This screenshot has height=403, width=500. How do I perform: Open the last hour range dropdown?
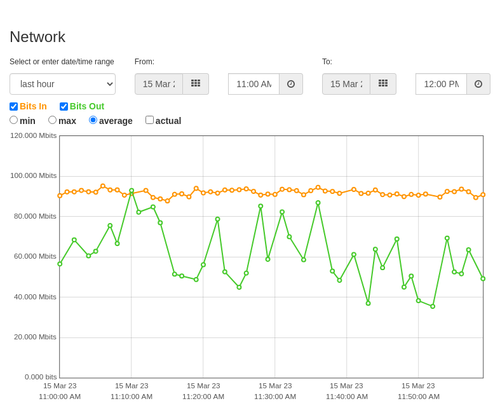[x=63, y=84]
